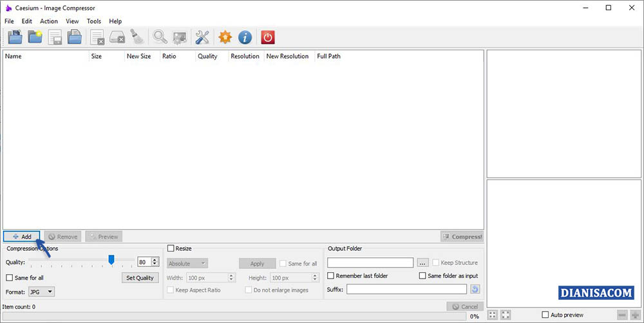Click the Add button
This screenshot has width=644, height=323.
coord(22,237)
